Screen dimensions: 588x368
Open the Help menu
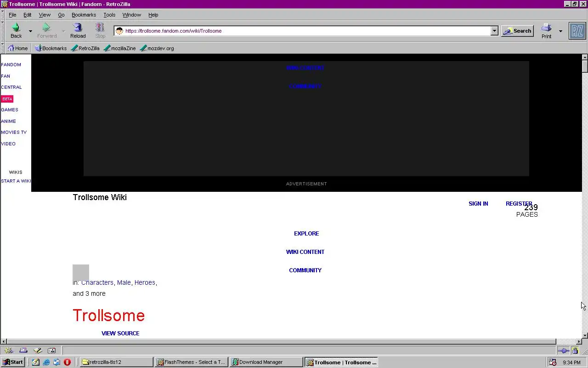pos(153,15)
